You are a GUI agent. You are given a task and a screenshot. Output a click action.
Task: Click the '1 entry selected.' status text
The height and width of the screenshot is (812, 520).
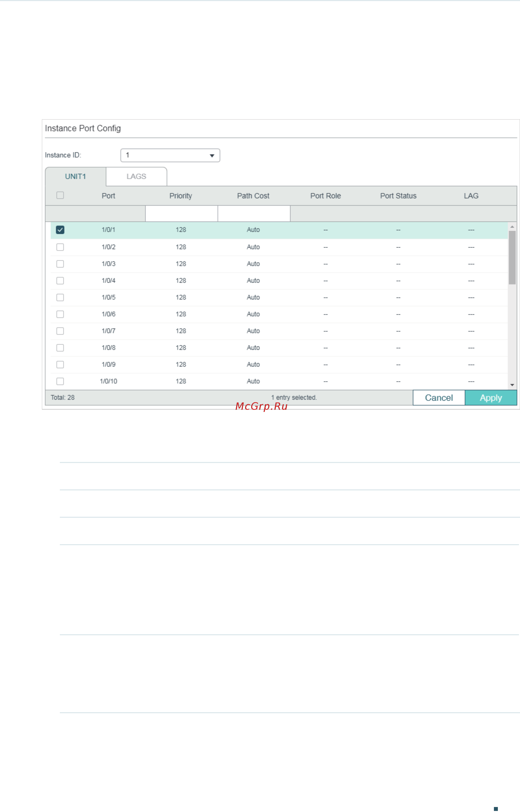[x=294, y=398]
